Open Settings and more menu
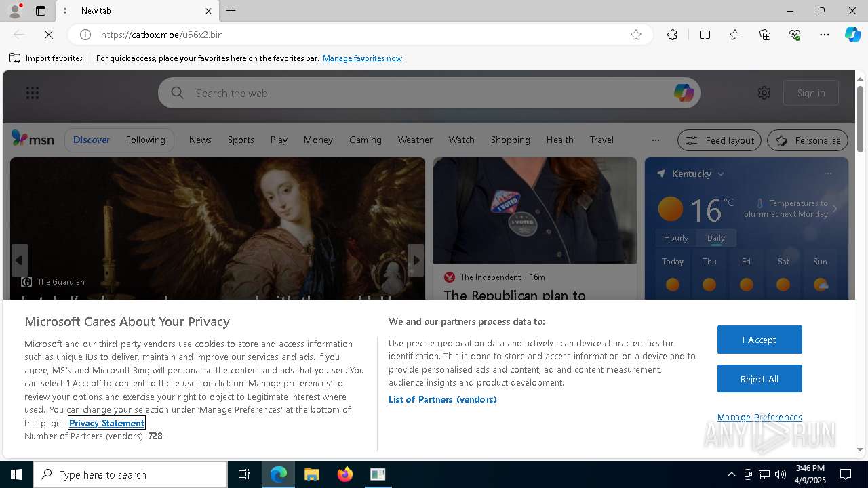Image resolution: width=868 pixels, height=488 pixels. [825, 35]
